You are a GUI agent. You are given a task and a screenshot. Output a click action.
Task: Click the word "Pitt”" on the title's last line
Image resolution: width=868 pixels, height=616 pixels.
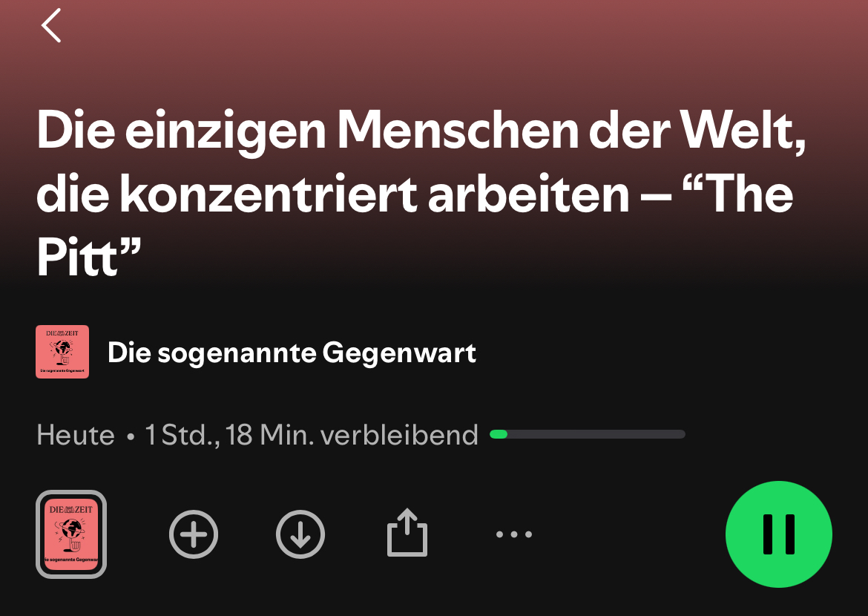click(88, 257)
